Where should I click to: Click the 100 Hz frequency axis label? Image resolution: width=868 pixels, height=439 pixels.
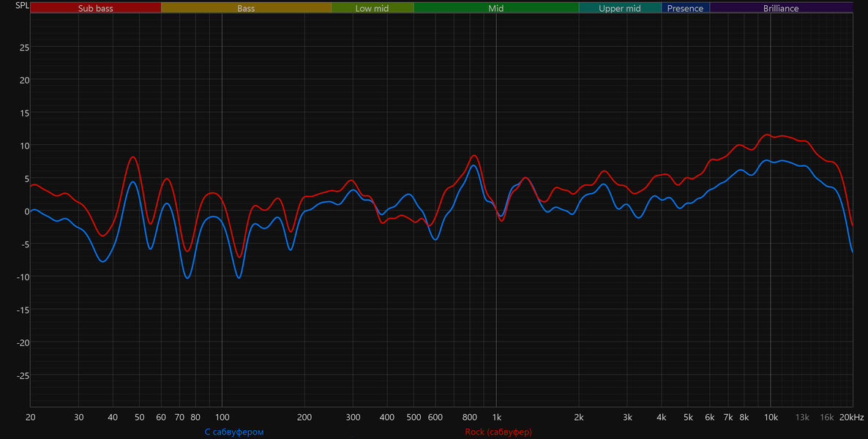(x=222, y=417)
